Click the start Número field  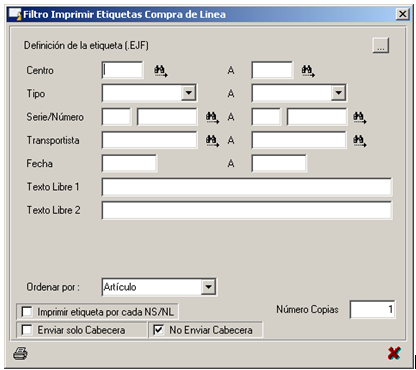(x=167, y=117)
